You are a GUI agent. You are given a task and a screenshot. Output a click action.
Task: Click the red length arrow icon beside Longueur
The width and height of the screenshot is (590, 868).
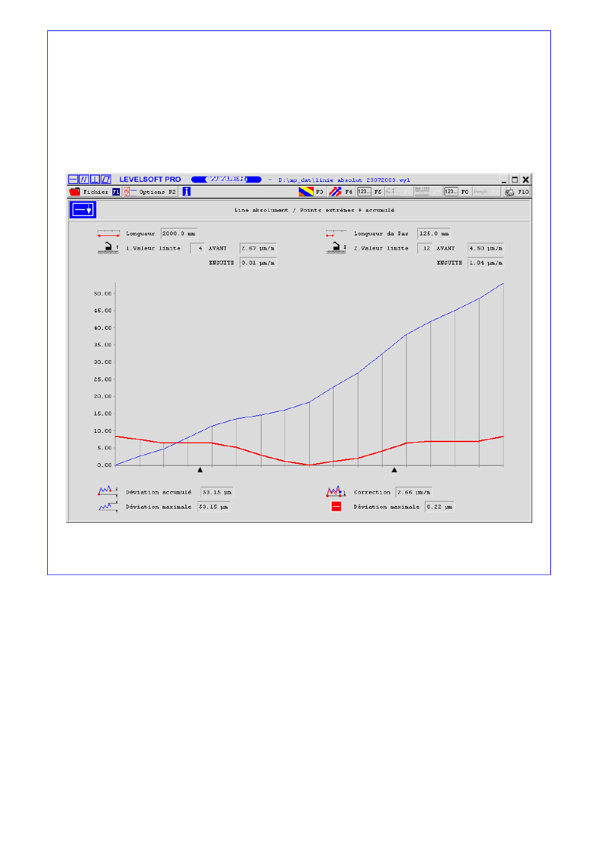(108, 234)
